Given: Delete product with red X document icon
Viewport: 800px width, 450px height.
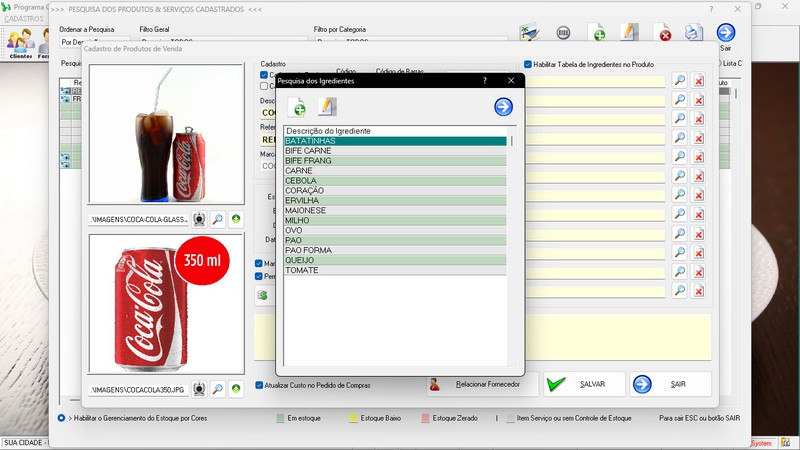Looking at the screenshot, I should [x=662, y=32].
